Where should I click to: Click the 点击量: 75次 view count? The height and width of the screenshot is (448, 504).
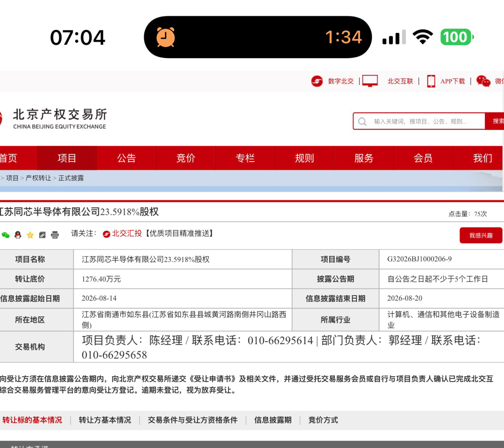point(468,214)
